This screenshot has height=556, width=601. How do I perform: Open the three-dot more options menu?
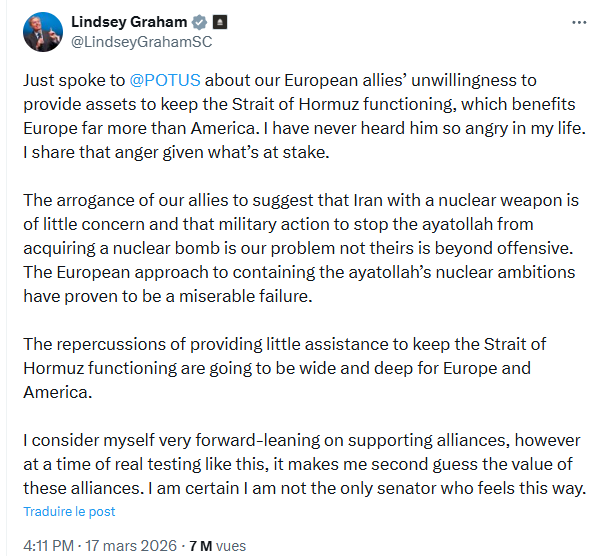[x=578, y=22]
